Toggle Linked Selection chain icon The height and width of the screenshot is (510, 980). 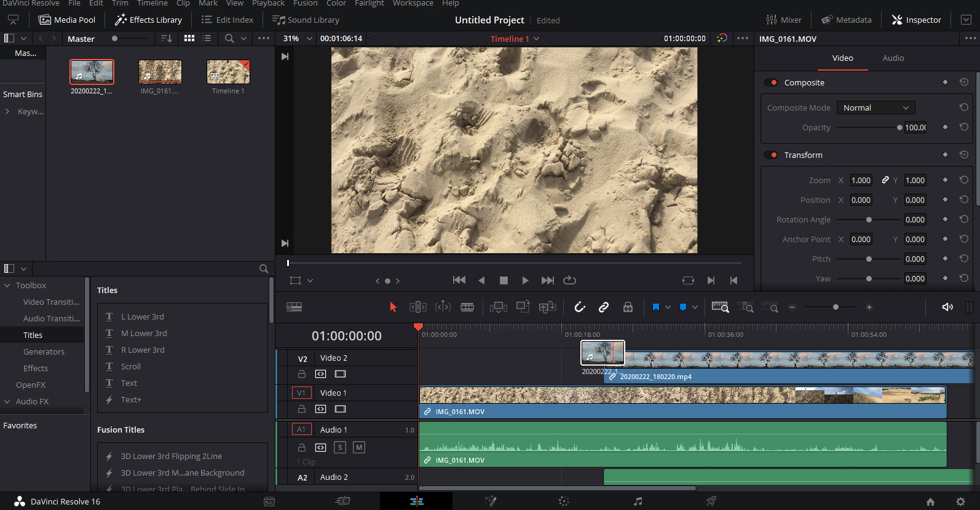tap(604, 307)
